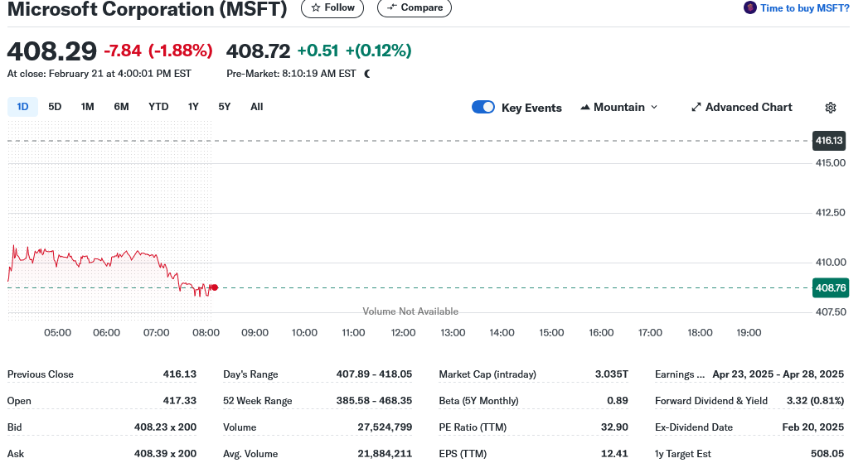Click the Volume Not Available text
Image resolution: width=868 pixels, height=468 pixels.
coord(410,311)
